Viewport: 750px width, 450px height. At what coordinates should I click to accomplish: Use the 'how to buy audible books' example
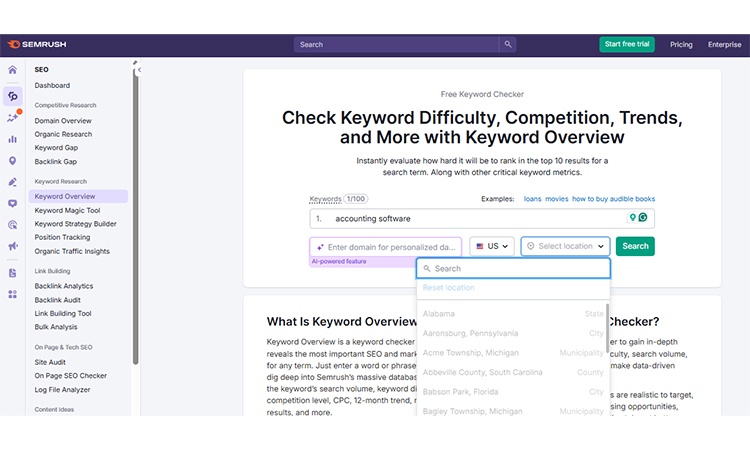coord(614,199)
